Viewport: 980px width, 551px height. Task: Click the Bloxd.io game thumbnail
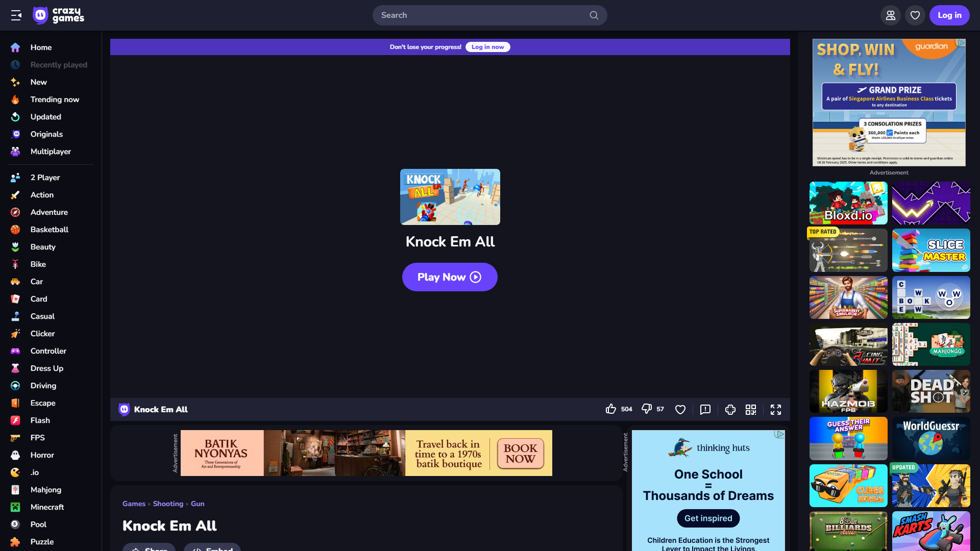tap(848, 203)
